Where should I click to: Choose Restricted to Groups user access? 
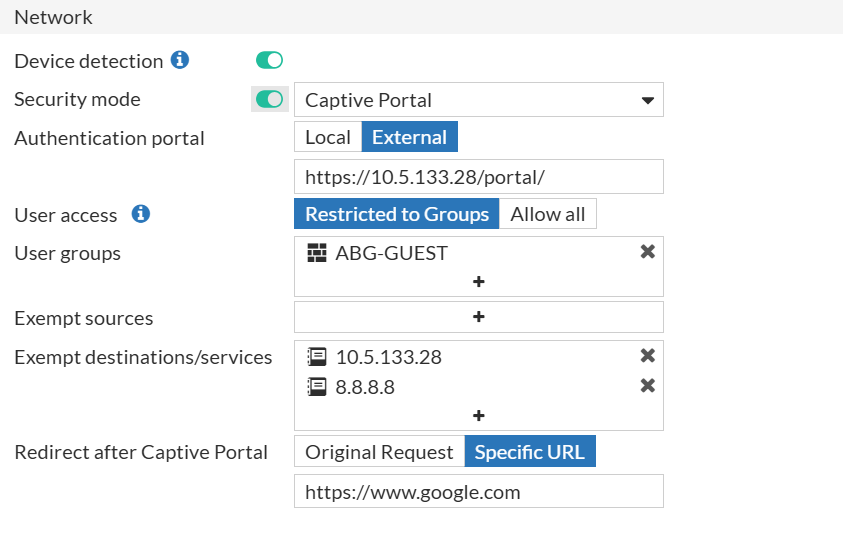click(396, 214)
